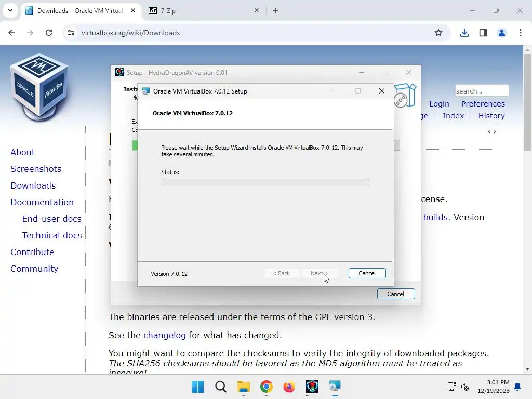Click the address bar URL virtualbox.org/wiki/Downloads
532x399 pixels.
point(130,33)
